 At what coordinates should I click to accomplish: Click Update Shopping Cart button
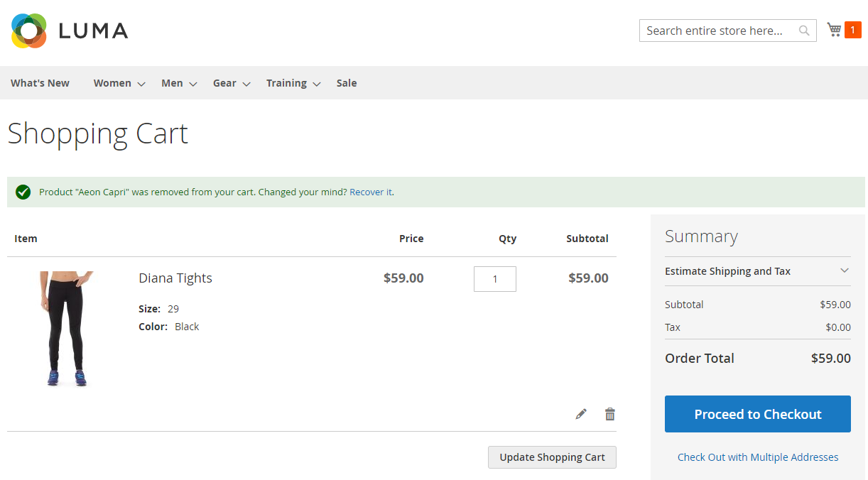(x=552, y=457)
